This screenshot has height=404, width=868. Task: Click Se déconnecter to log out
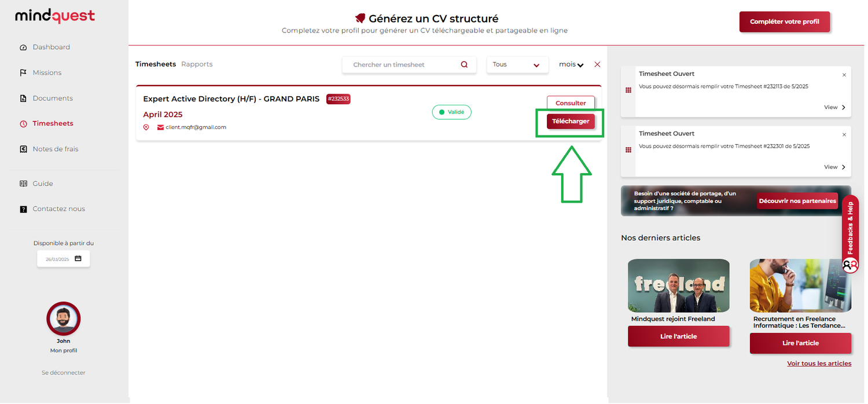[x=64, y=373]
